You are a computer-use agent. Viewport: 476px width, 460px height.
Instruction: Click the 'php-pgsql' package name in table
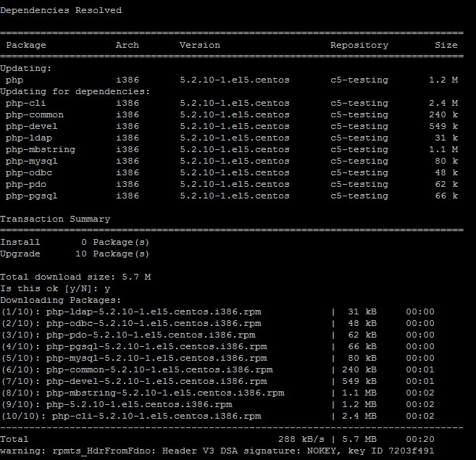point(32,196)
